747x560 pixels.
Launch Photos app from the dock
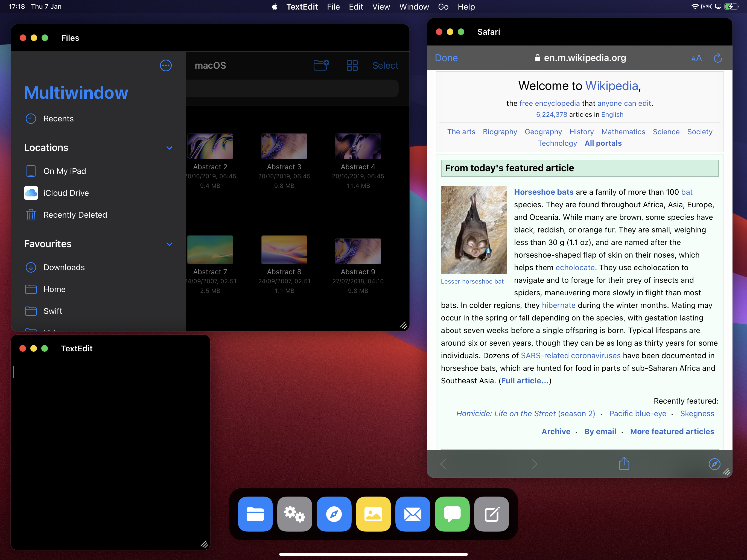pyautogui.click(x=373, y=514)
